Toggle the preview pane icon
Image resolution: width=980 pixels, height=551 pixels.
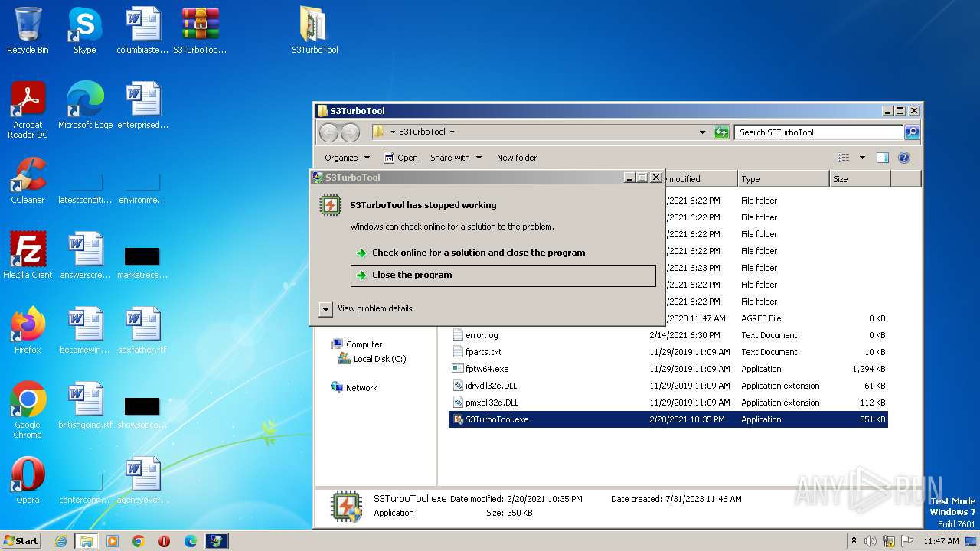pyautogui.click(x=883, y=158)
